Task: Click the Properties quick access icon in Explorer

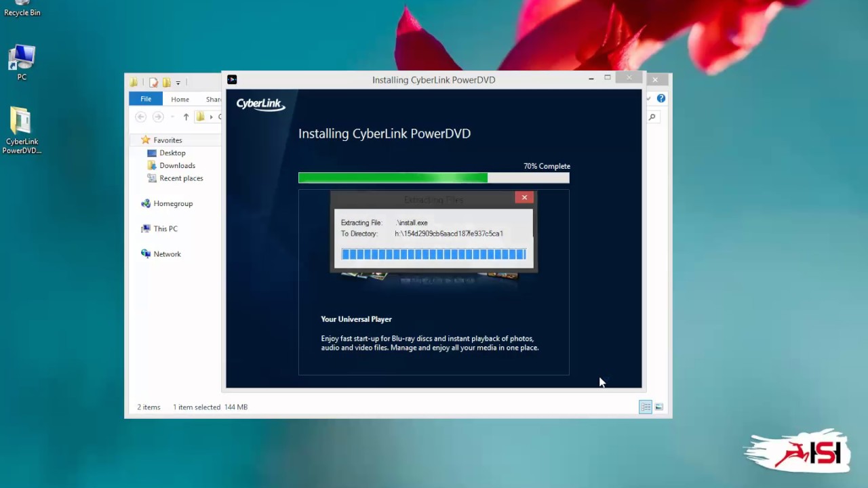Action: 153,83
